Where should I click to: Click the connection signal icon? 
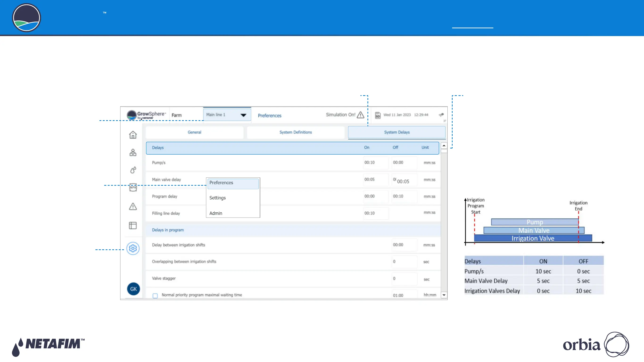tap(441, 115)
